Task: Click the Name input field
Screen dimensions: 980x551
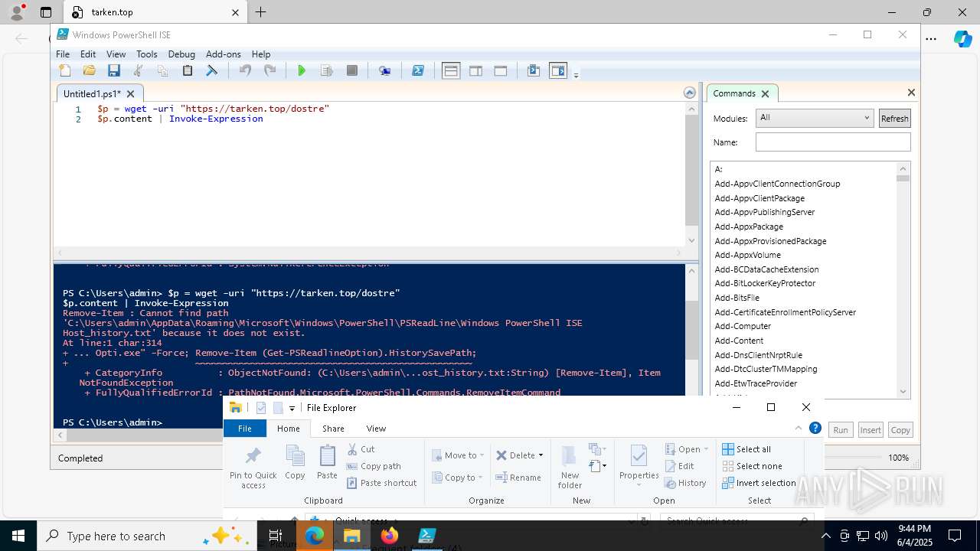Action: click(x=833, y=142)
